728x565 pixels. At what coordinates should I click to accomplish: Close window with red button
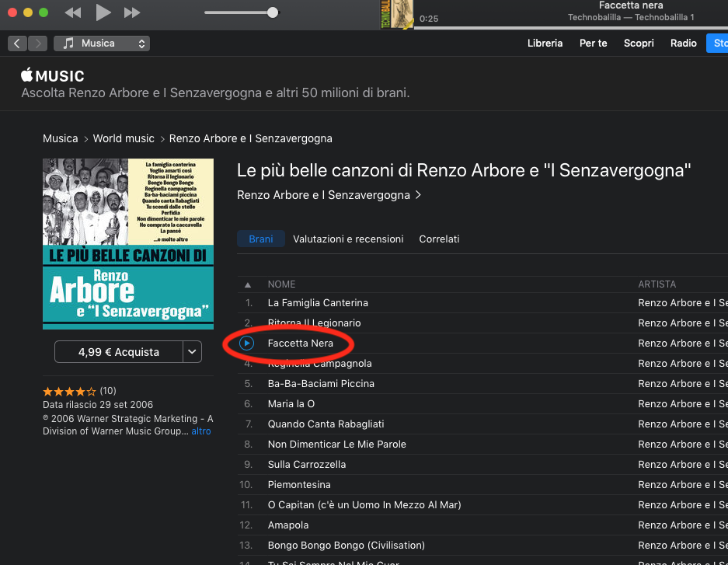click(x=12, y=12)
